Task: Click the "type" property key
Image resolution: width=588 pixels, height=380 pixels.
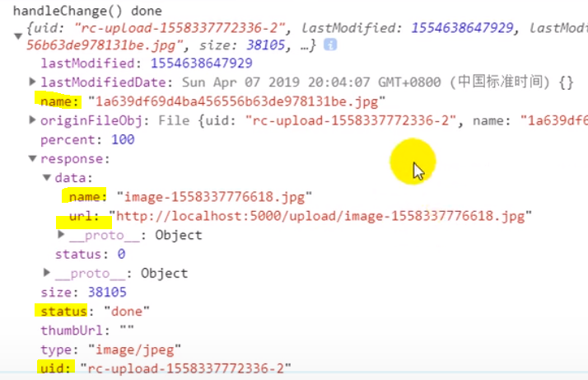Action: [x=56, y=350]
